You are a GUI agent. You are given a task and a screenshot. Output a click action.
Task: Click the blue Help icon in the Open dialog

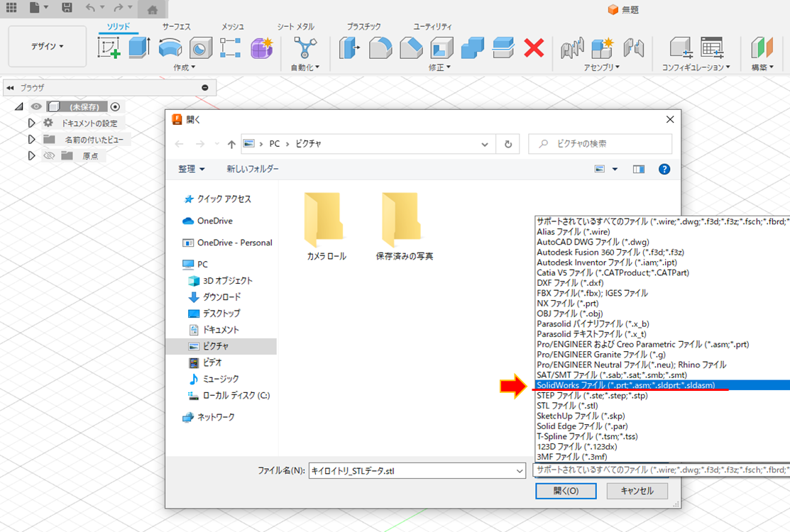click(x=664, y=170)
